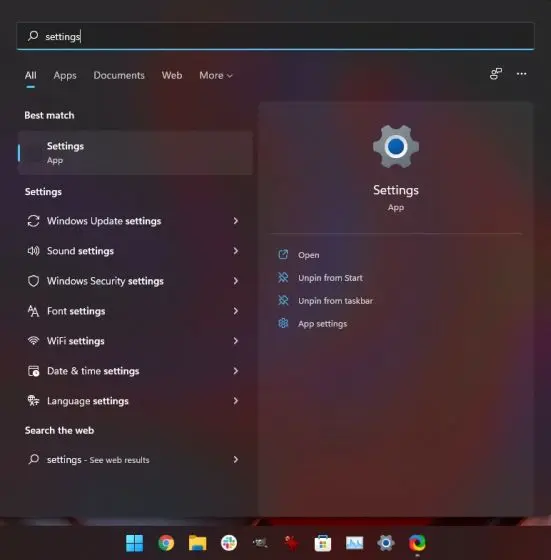The width and height of the screenshot is (551, 560).
Task: Launch Slack from the taskbar
Action: tap(229, 543)
